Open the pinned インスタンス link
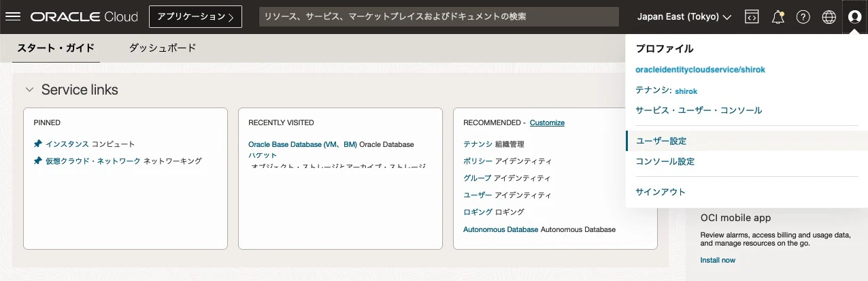Screen dimensions: 868x281 (67, 144)
